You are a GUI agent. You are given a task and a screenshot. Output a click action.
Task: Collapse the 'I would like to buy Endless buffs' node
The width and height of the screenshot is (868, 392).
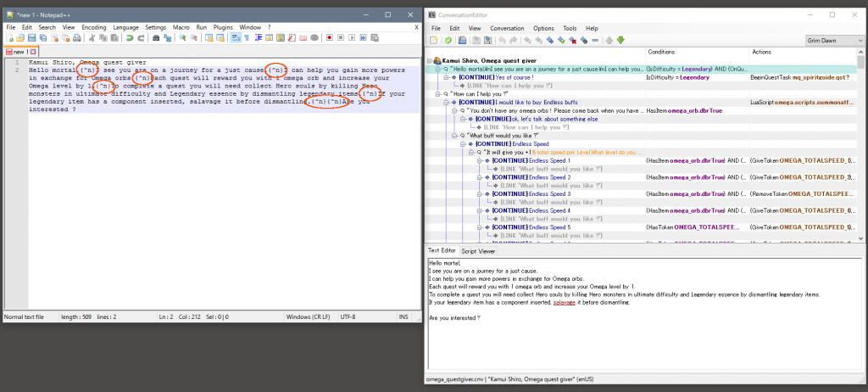tap(446, 102)
